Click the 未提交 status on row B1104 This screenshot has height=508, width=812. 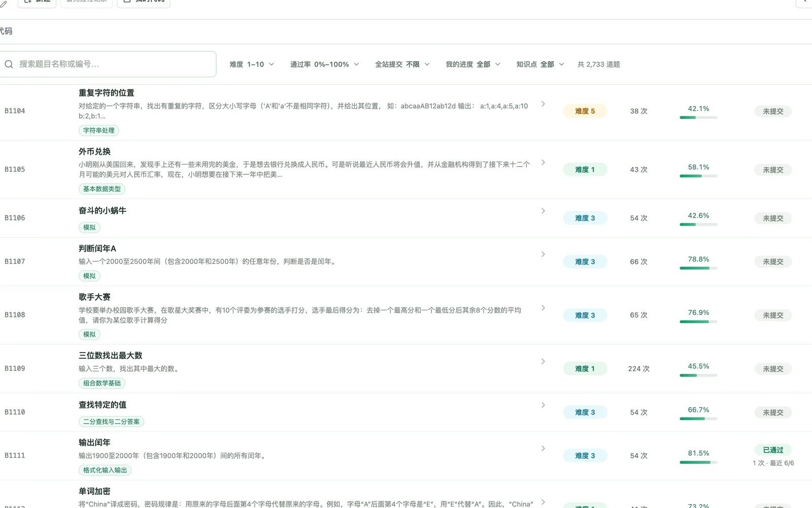point(773,111)
